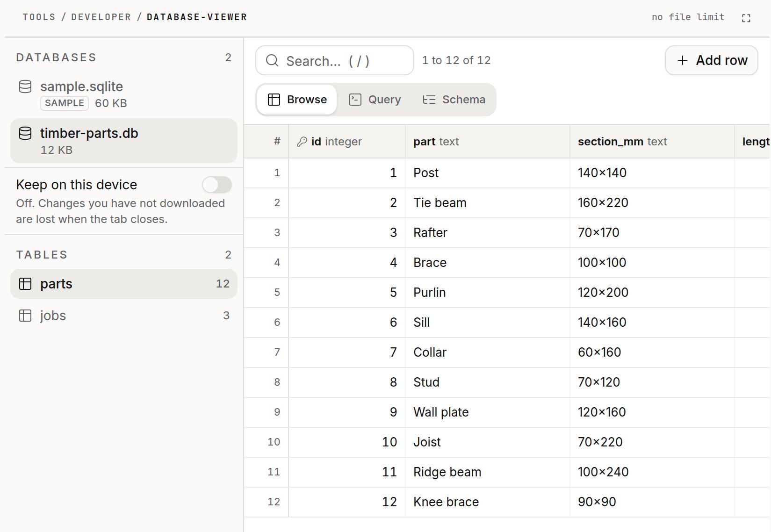Click the 'Rafter' part cell
This screenshot has height=532, width=771.
click(488, 233)
